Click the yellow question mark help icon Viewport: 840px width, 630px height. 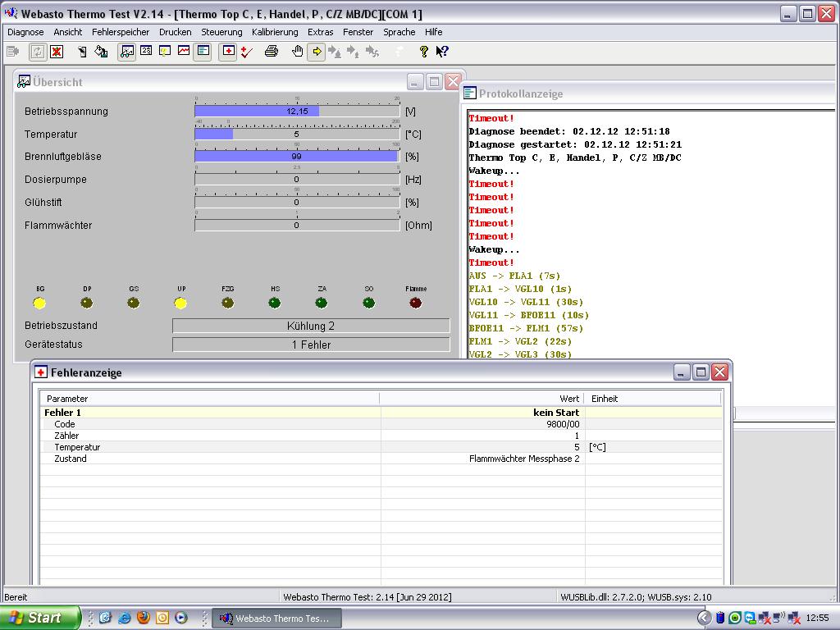tap(424, 52)
